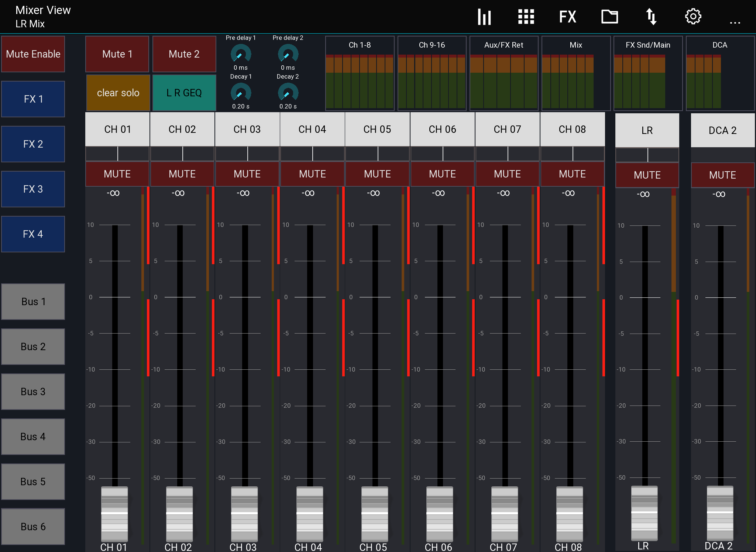
Task: Click the input/output routing arrows icon
Action: 651,16
